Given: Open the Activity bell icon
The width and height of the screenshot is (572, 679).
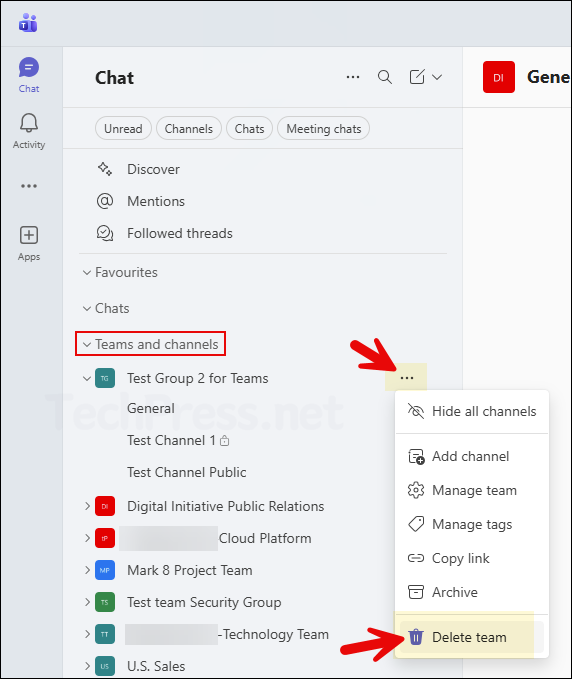Looking at the screenshot, I should (x=29, y=123).
